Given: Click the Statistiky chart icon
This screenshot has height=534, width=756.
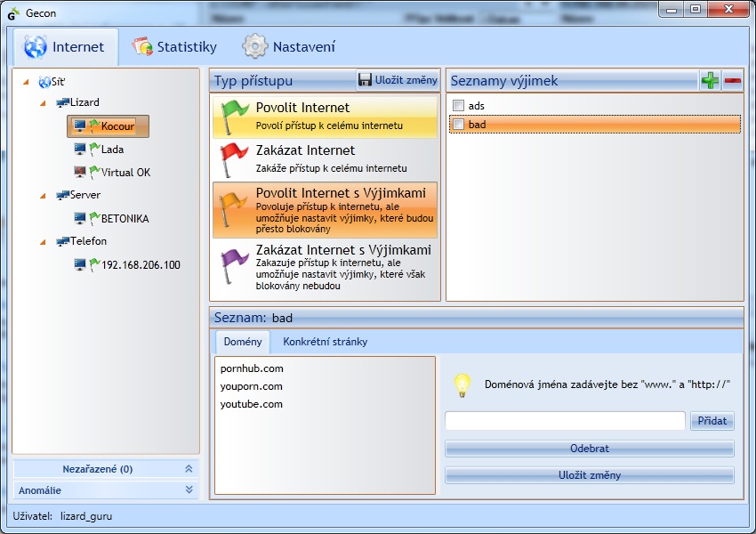Looking at the screenshot, I should pyautogui.click(x=142, y=46).
